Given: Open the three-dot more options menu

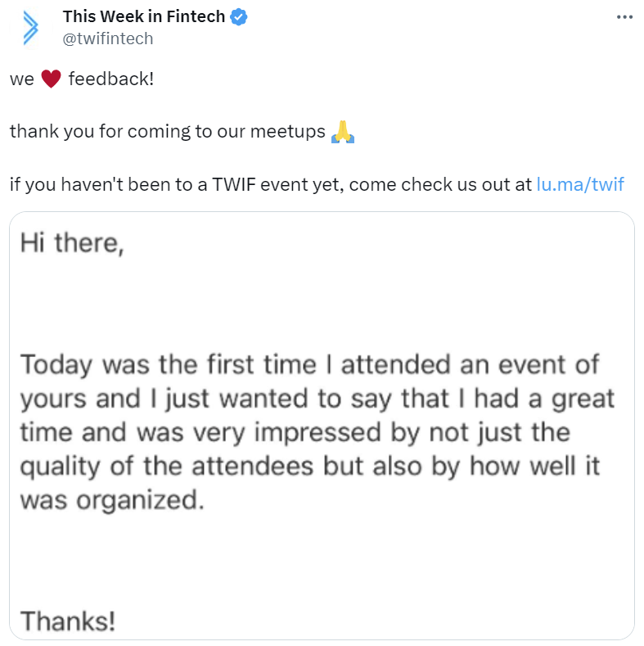Looking at the screenshot, I should (x=624, y=17).
